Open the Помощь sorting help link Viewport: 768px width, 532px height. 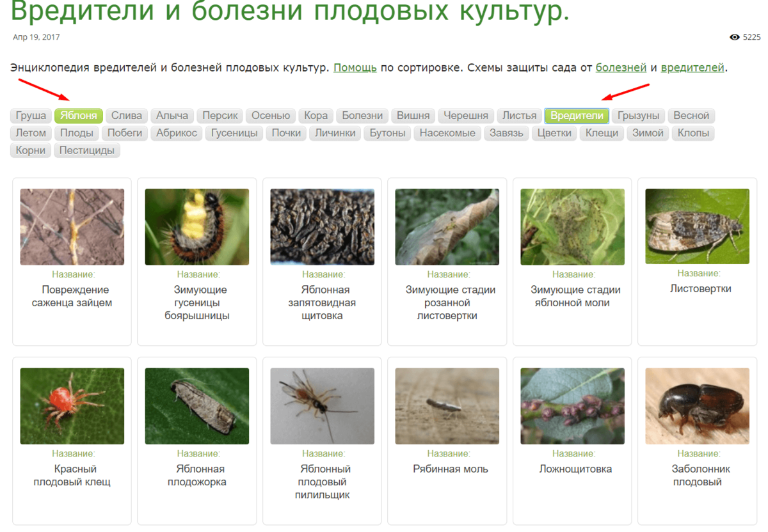point(355,67)
